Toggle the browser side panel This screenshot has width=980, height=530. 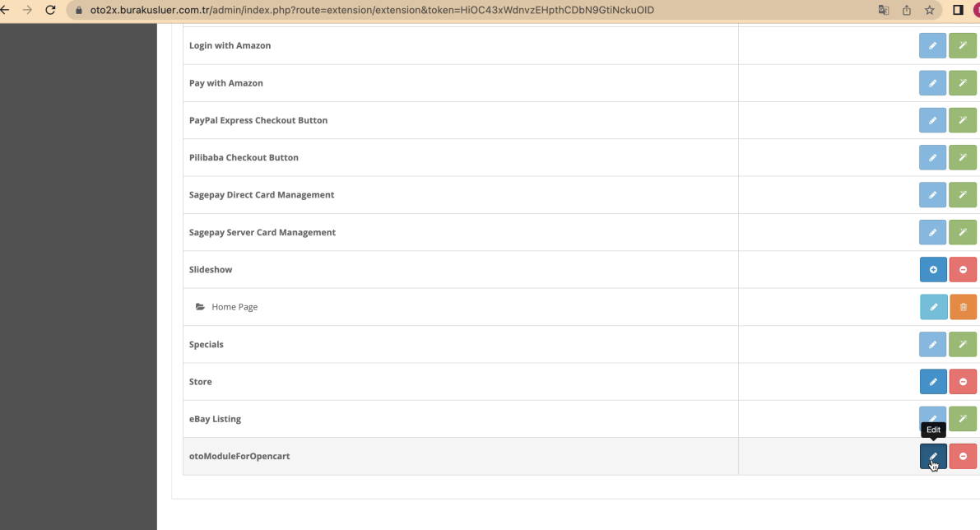point(958,10)
